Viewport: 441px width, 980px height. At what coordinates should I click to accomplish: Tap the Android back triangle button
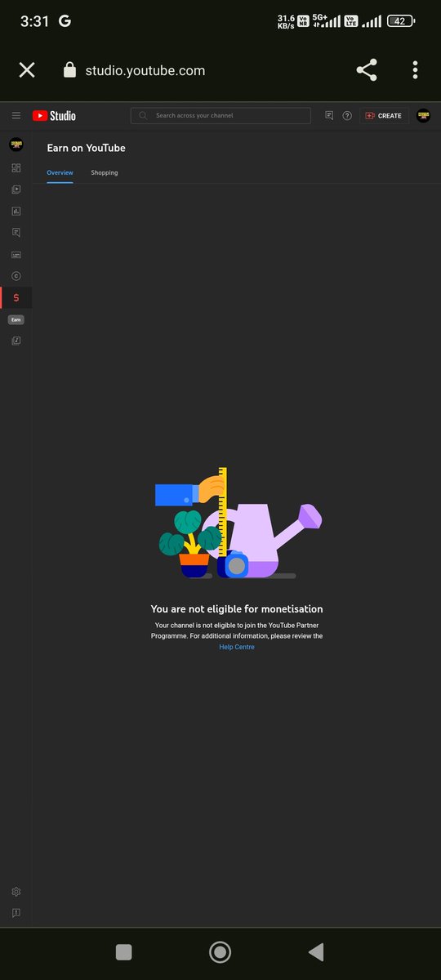click(x=316, y=951)
